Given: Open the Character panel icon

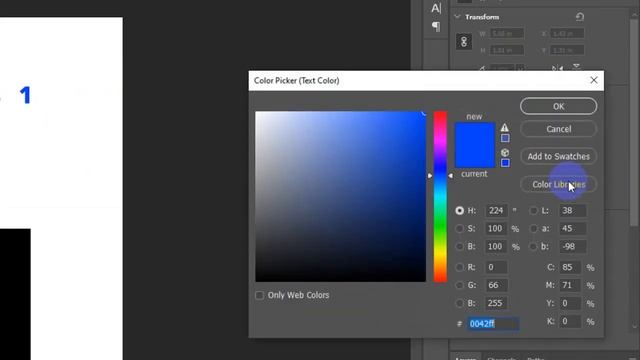Looking at the screenshot, I should coord(436,8).
